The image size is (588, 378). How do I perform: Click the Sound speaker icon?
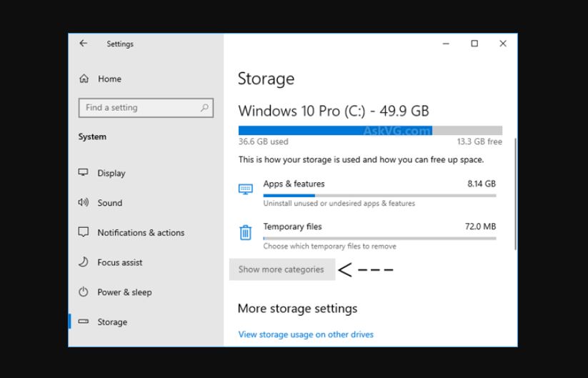[x=84, y=202]
